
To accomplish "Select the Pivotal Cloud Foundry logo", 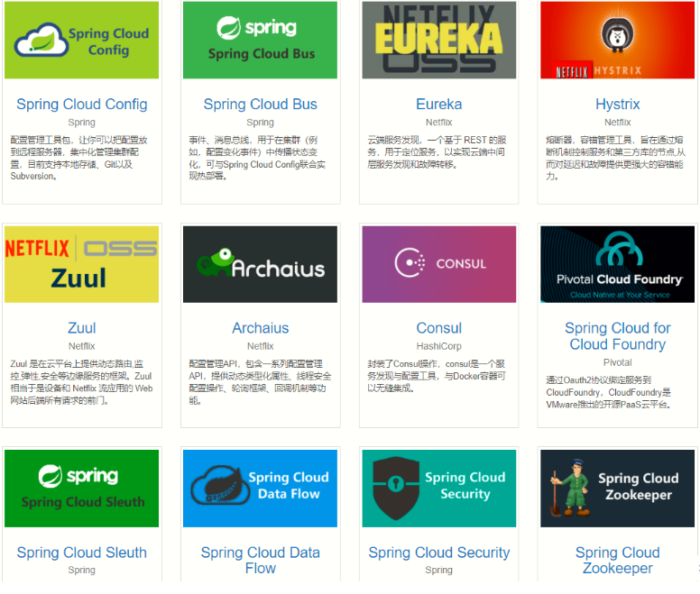I will 617,264.
